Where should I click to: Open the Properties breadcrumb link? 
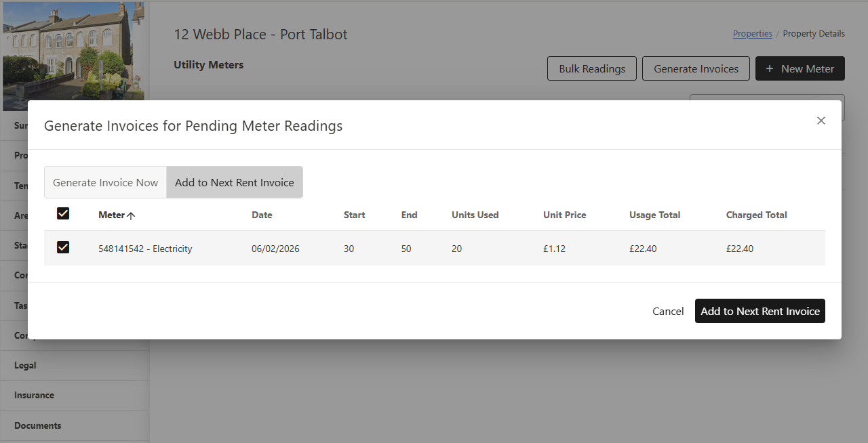pos(752,34)
